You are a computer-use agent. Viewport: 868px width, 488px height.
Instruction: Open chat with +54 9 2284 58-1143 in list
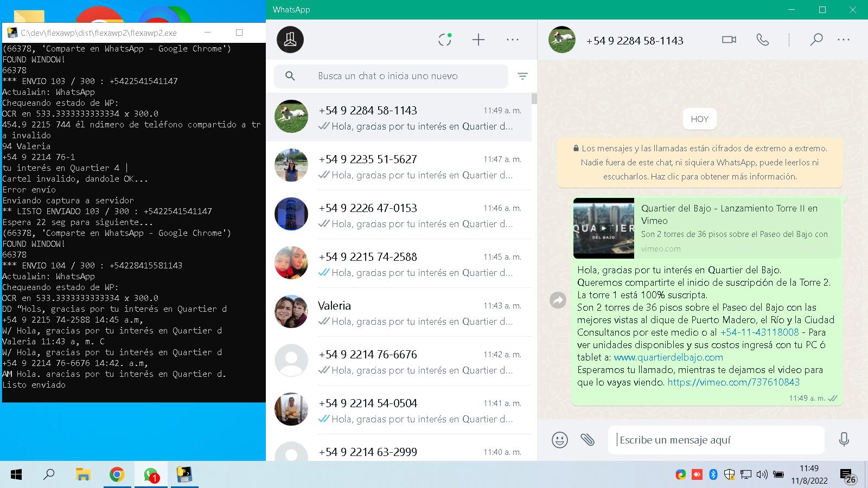(399, 117)
